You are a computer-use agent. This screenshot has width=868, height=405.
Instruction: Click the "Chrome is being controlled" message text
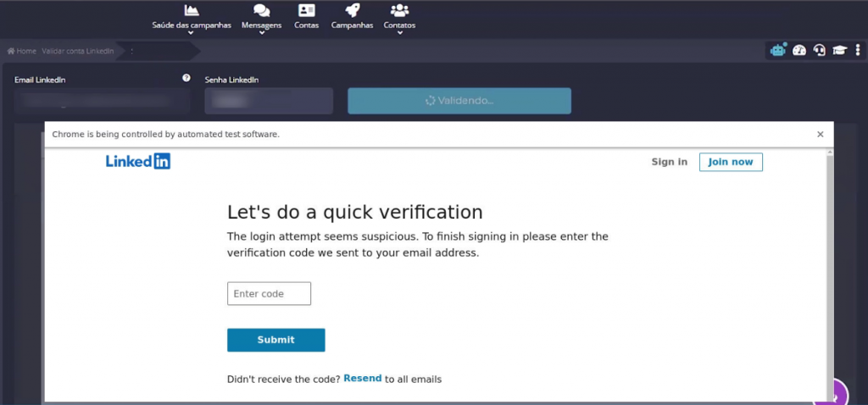pyautogui.click(x=165, y=135)
